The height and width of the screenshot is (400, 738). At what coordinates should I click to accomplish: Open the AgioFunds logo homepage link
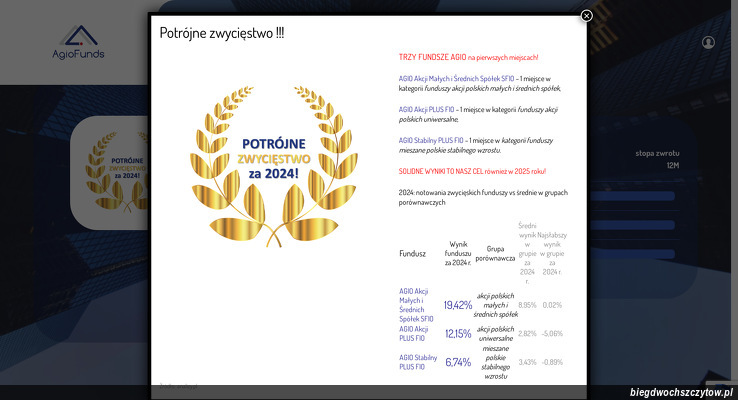point(78,42)
